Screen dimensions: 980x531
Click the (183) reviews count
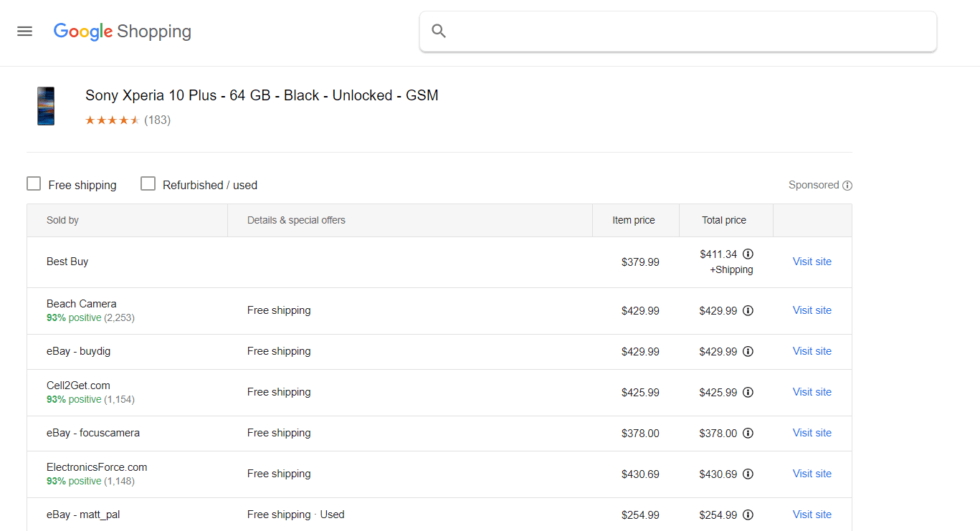pos(157,120)
